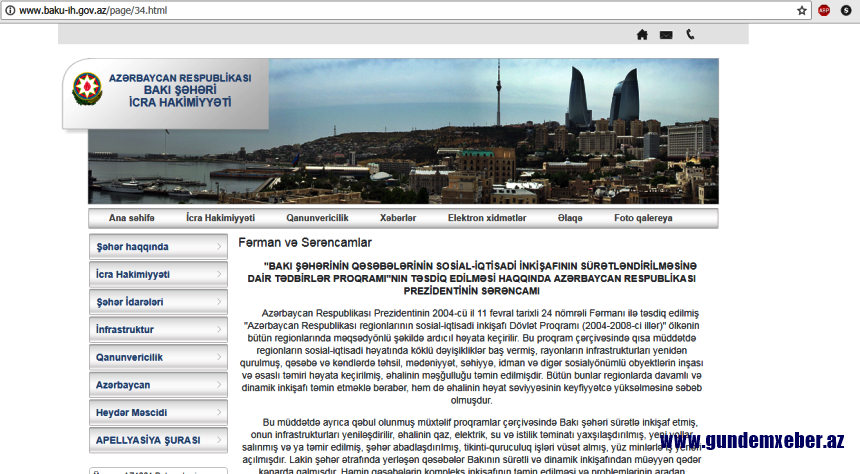Expand chevron beside İnfrastruktur

click(219, 329)
